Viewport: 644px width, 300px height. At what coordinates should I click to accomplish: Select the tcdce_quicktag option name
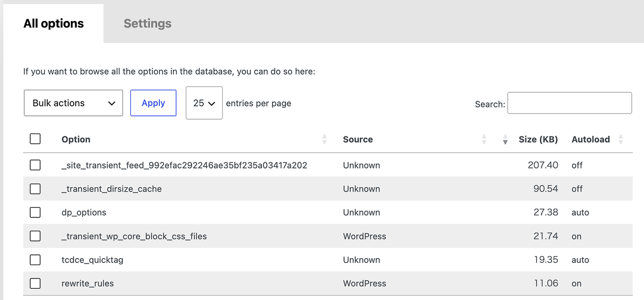click(92, 260)
